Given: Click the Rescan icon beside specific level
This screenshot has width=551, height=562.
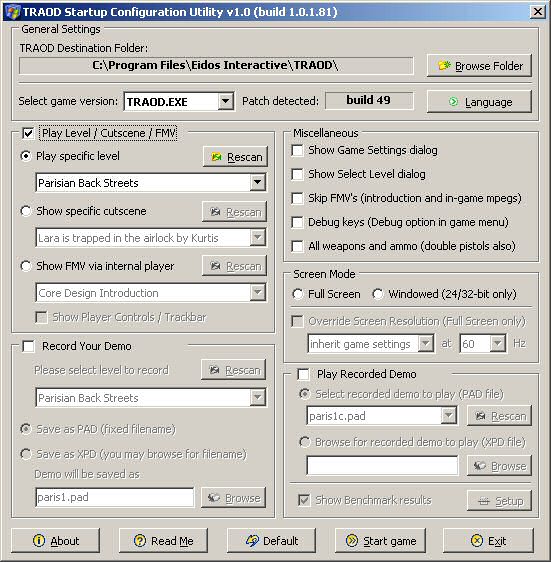Looking at the screenshot, I should click(216, 157).
